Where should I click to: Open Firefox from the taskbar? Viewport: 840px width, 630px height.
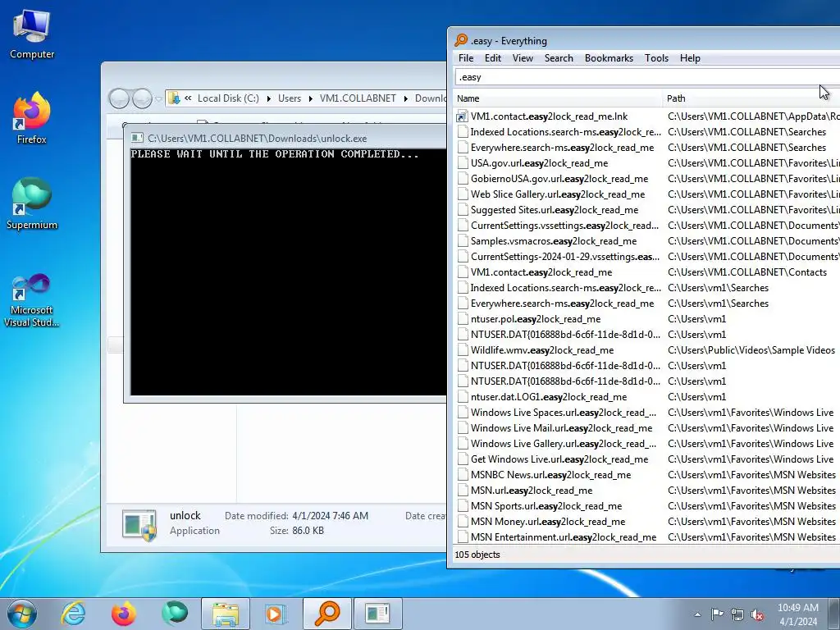(123, 614)
